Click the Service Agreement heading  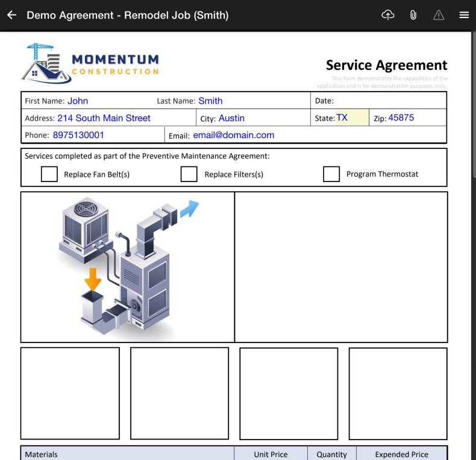pyautogui.click(x=386, y=65)
